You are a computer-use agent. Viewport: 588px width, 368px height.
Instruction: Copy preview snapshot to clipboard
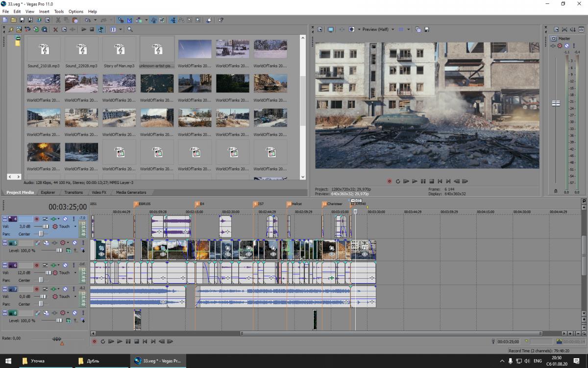coord(418,29)
